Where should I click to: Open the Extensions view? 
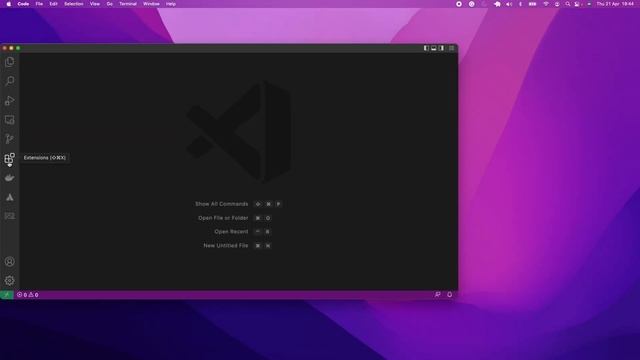(x=9, y=158)
